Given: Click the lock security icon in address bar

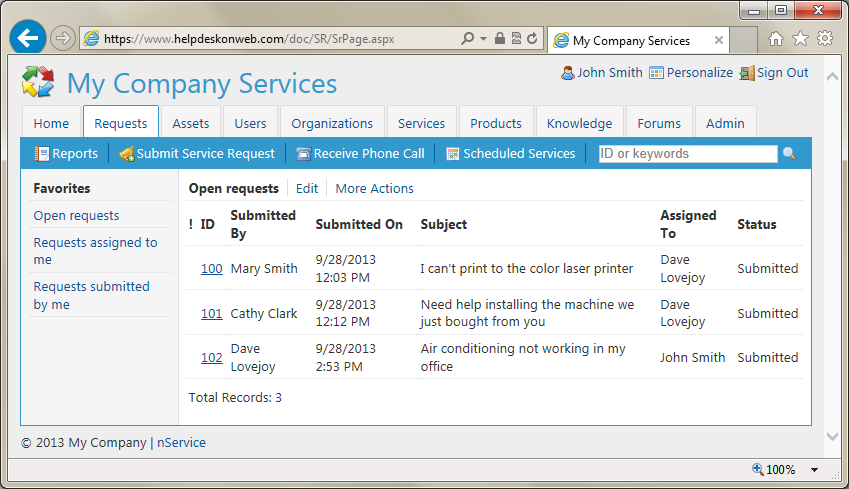Looking at the screenshot, I should coord(500,38).
